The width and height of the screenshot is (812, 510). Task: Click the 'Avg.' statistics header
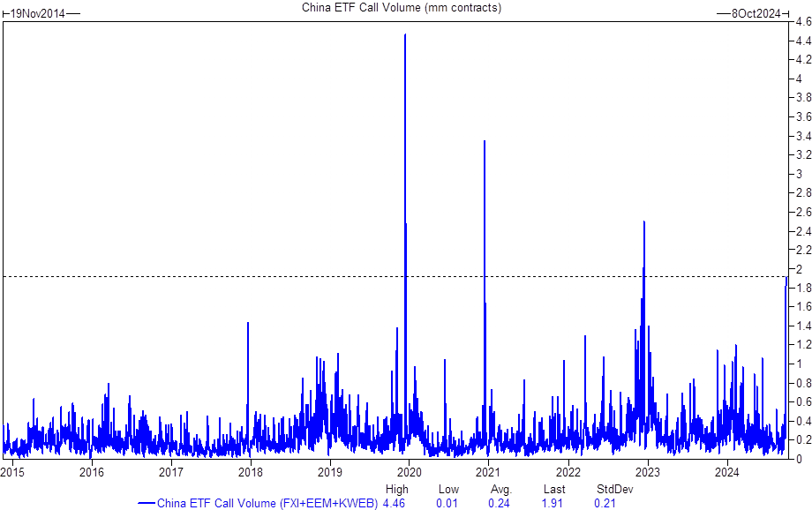pyautogui.click(x=500, y=490)
